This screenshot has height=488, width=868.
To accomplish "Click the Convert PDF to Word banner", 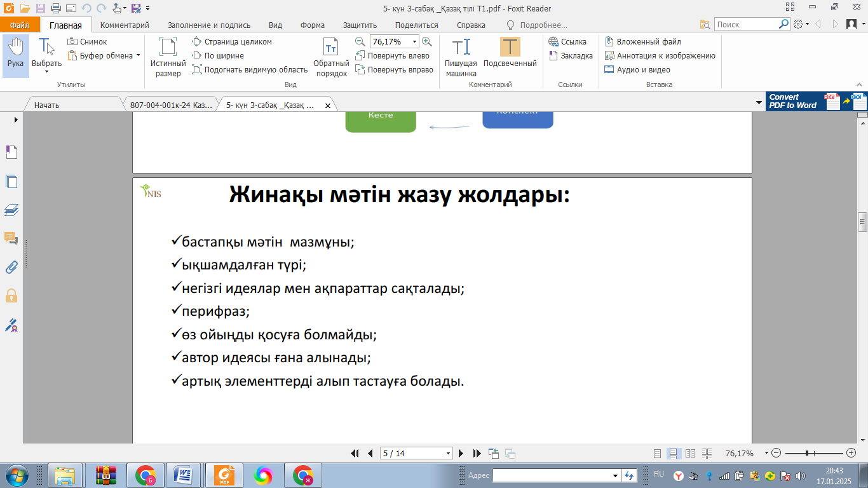I will coord(816,102).
